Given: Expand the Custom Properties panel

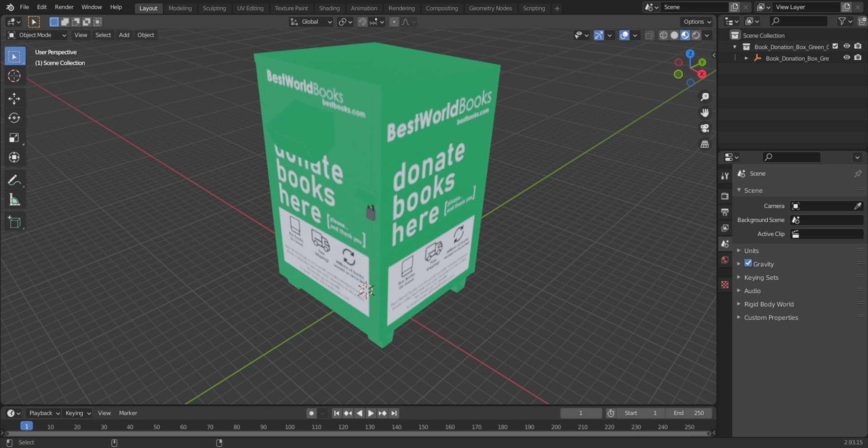Looking at the screenshot, I should tap(771, 317).
